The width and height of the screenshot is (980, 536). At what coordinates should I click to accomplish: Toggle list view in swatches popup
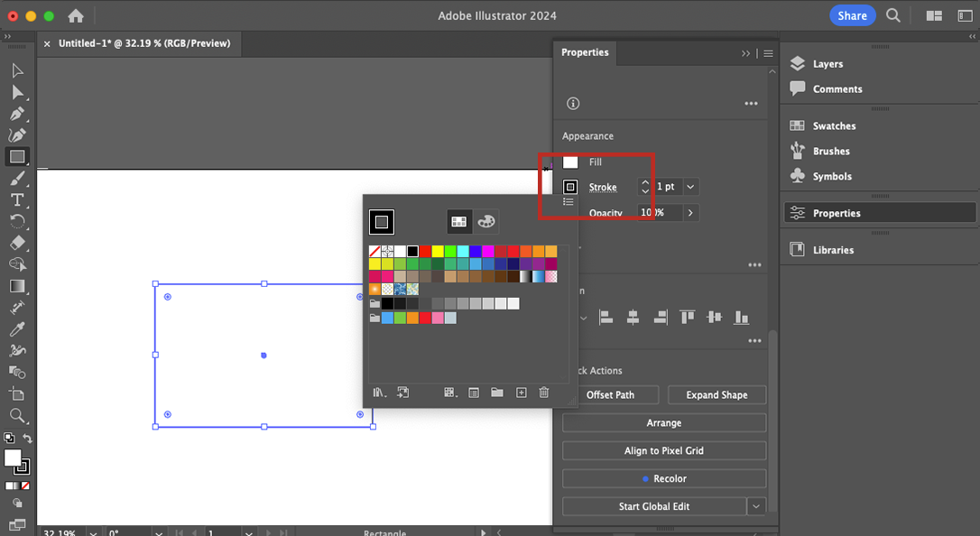tap(569, 202)
